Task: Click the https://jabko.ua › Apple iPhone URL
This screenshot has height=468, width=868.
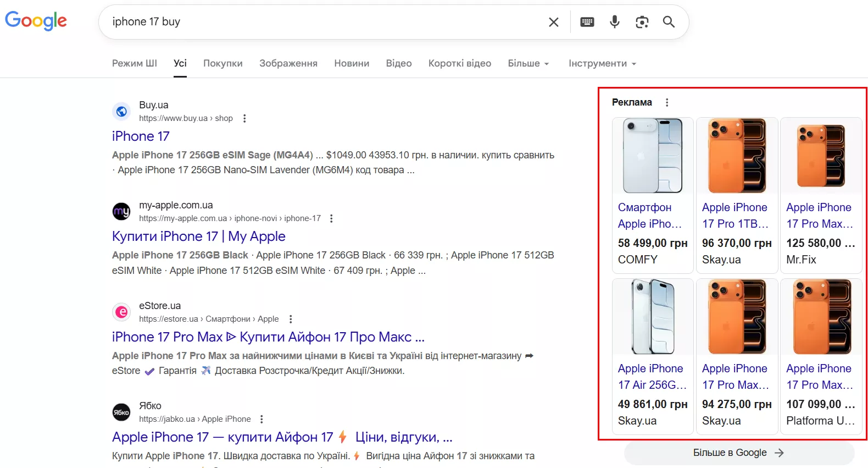Action: (x=195, y=419)
